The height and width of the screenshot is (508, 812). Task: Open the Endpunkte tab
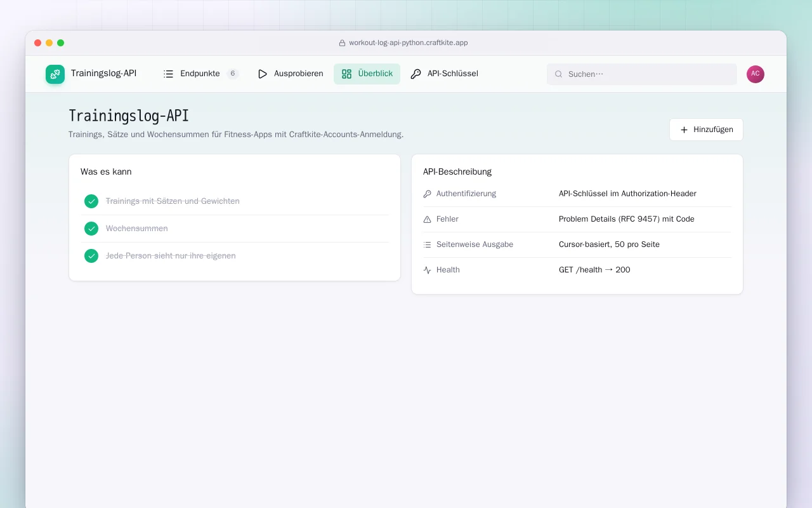click(x=201, y=74)
